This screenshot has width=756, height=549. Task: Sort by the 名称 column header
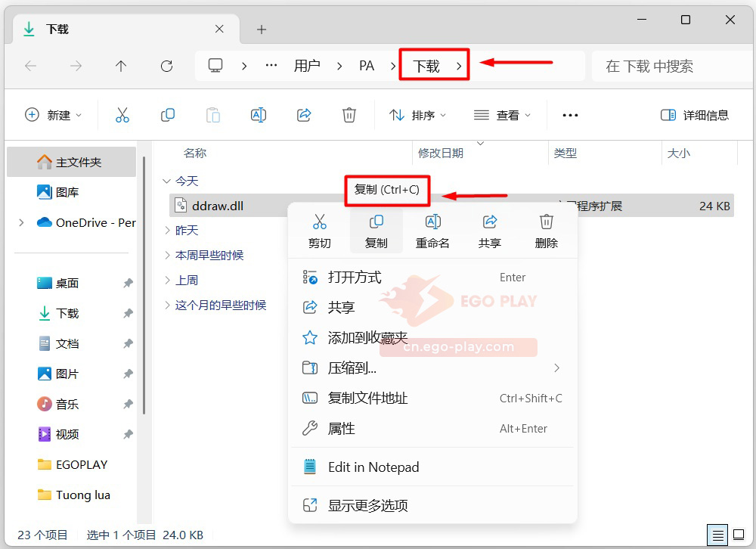coord(195,154)
